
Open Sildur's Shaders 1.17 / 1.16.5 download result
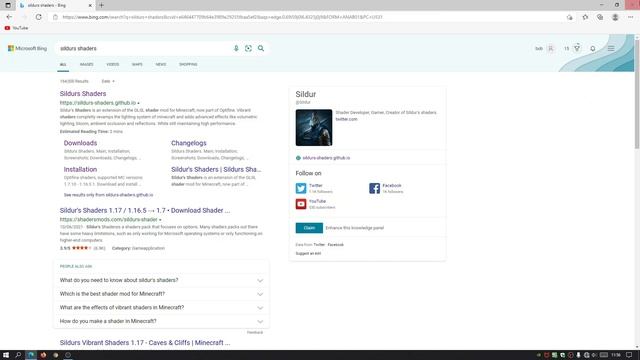point(145,211)
